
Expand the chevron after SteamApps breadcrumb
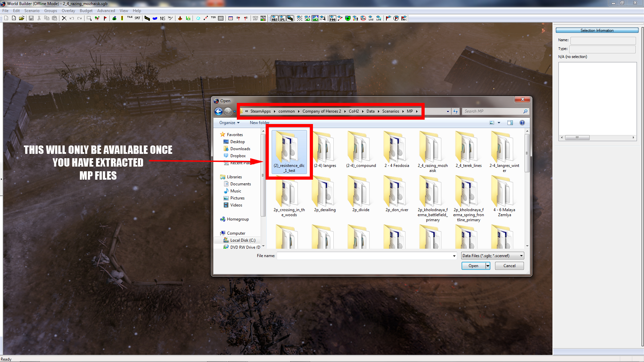[x=274, y=111]
